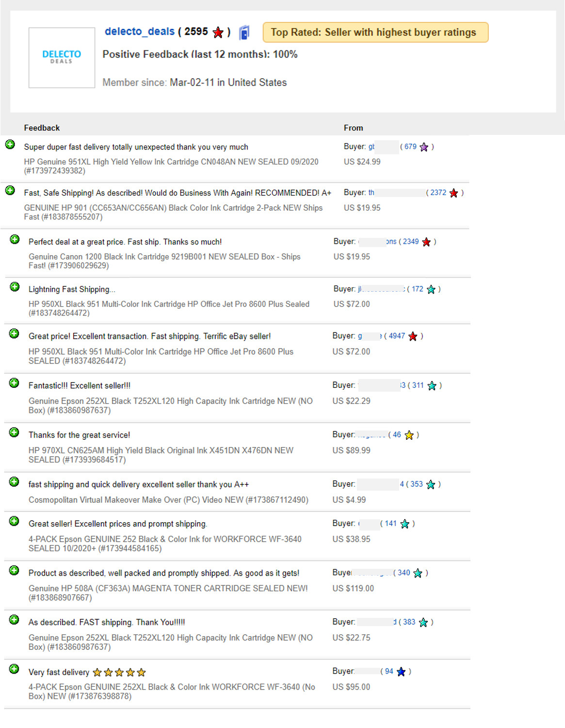The height and width of the screenshot is (728, 565).
Task: Click green plus icon beside Thanks for the great service
Action: (x=14, y=432)
